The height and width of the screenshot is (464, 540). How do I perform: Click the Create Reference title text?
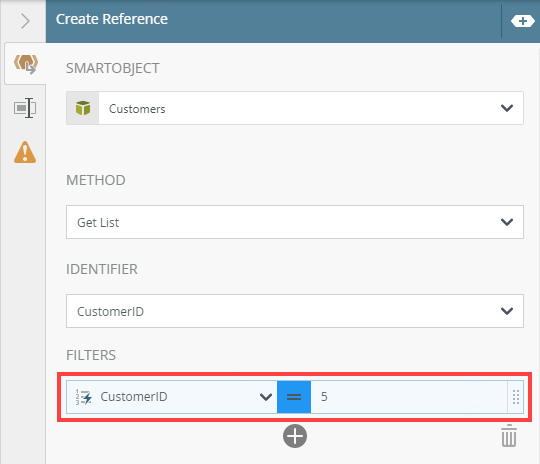[x=112, y=19]
